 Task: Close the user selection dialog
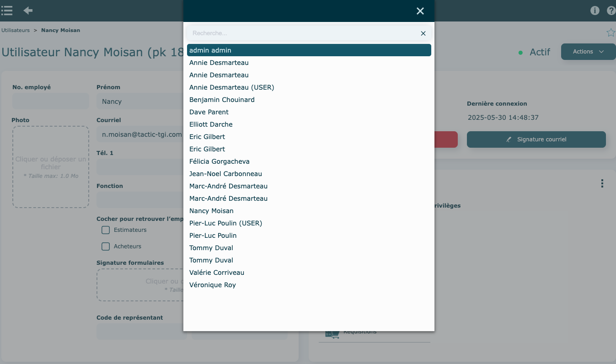(x=420, y=11)
